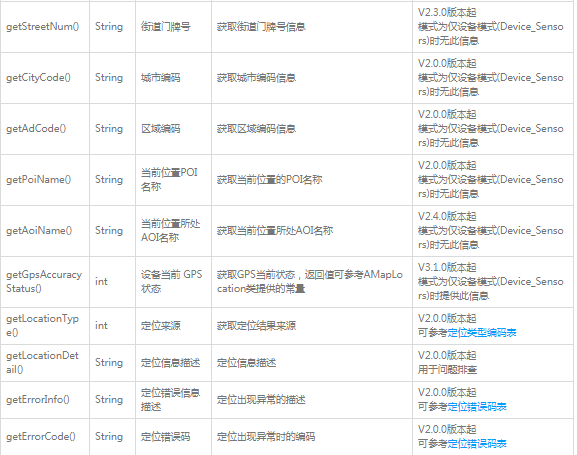Image resolution: width=577 pixels, height=455 pixels.
Task: Click the String type in getErrorCode row
Action: pyautogui.click(x=109, y=437)
